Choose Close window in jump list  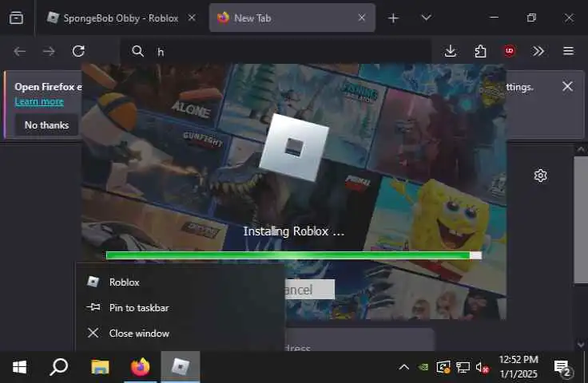(x=180, y=334)
